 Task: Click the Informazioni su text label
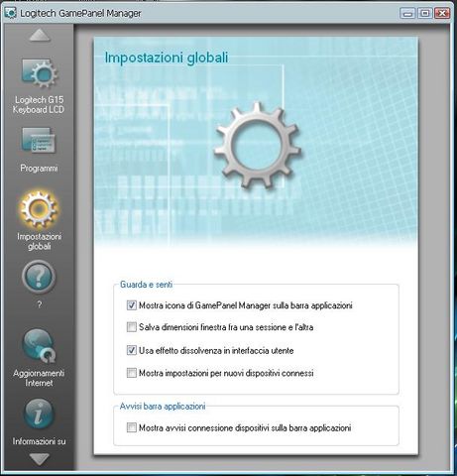tap(39, 441)
